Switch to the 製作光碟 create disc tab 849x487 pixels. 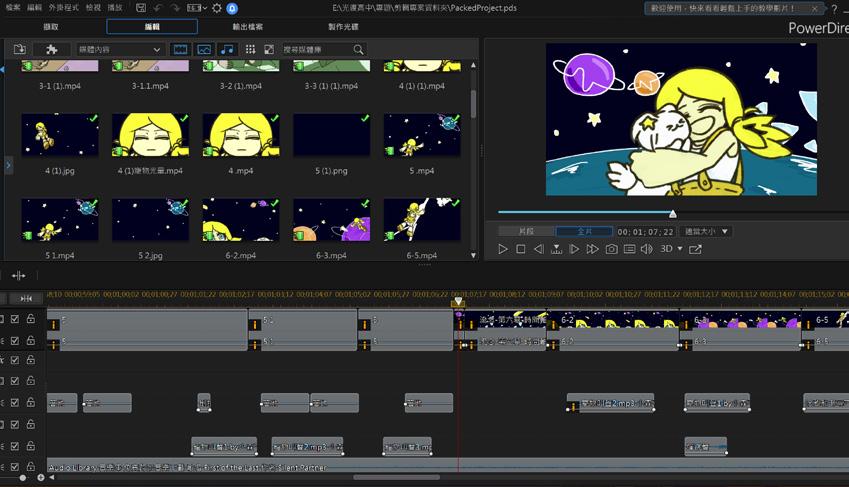coord(343,27)
